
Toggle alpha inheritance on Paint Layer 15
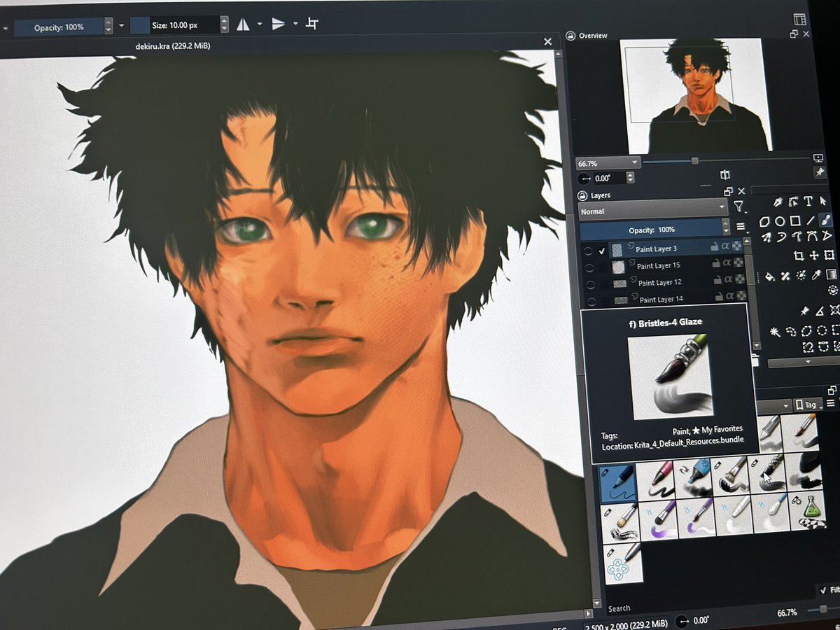(x=727, y=263)
